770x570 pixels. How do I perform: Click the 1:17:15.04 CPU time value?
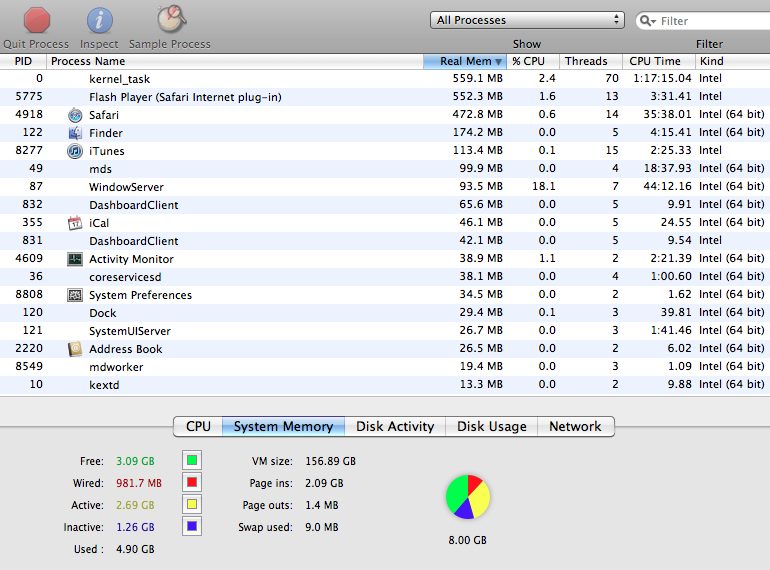coord(662,79)
